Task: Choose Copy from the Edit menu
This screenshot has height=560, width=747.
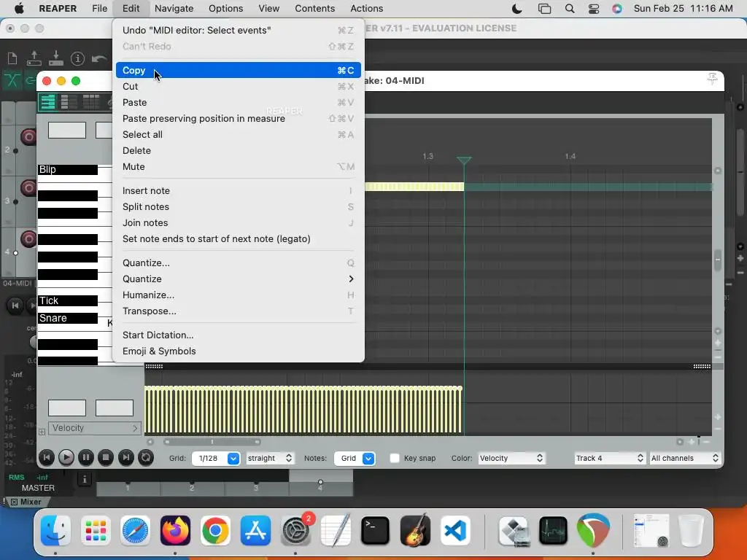Action: [x=239, y=71]
